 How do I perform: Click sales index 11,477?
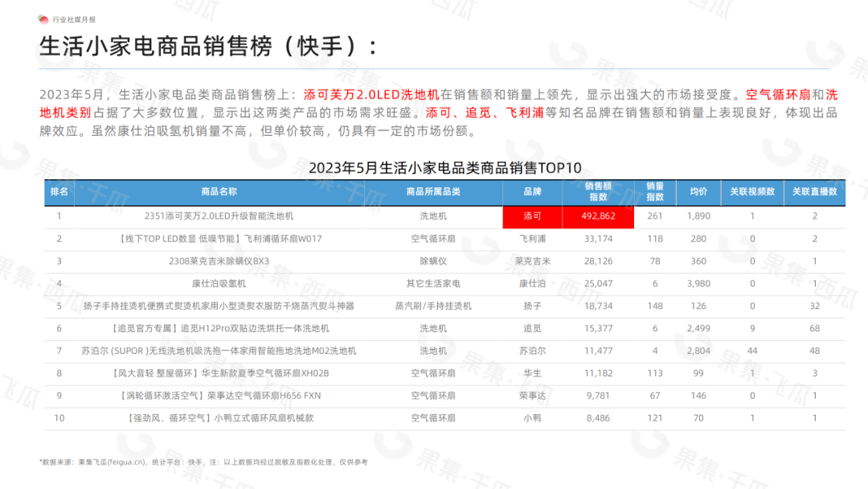(x=598, y=351)
